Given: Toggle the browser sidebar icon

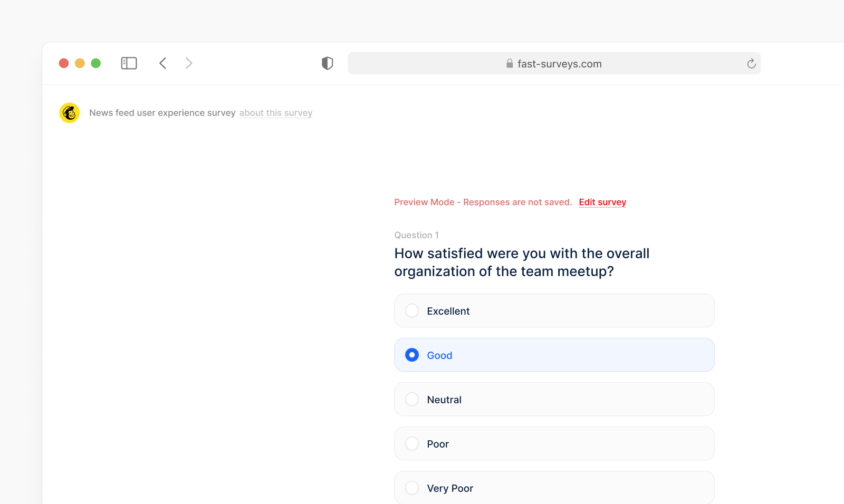Looking at the screenshot, I should (x=129, y=63).
